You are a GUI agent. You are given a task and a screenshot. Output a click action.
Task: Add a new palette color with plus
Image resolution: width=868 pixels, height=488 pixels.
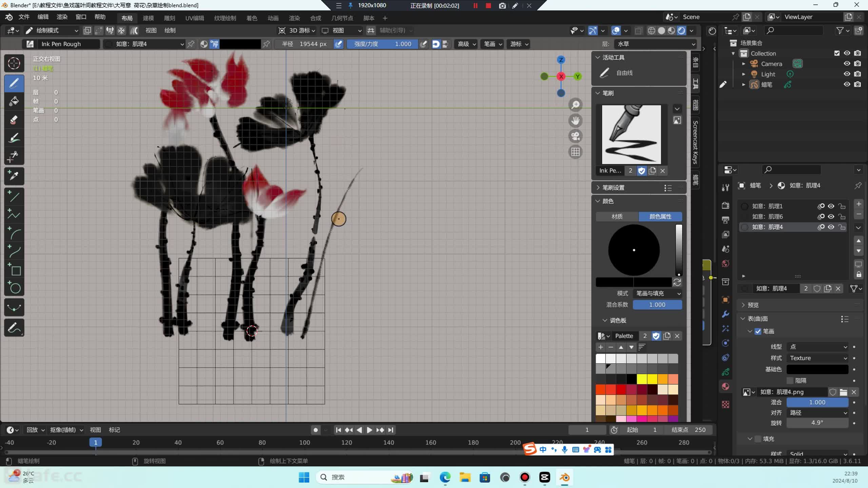point(601,347)
